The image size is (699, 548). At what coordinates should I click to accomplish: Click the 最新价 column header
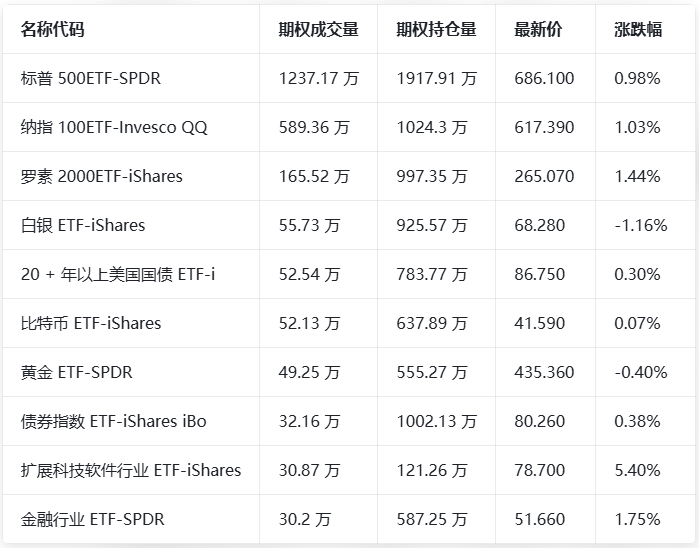(x=538, y=30)
